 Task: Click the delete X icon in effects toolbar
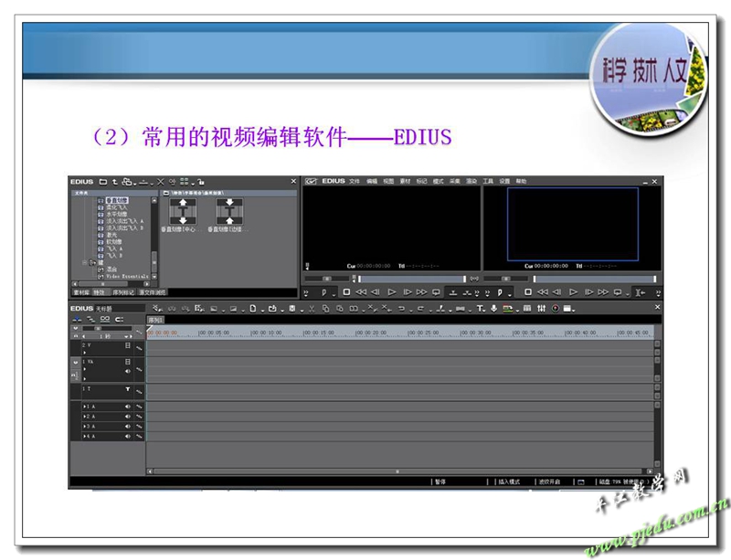coord(161,182)
